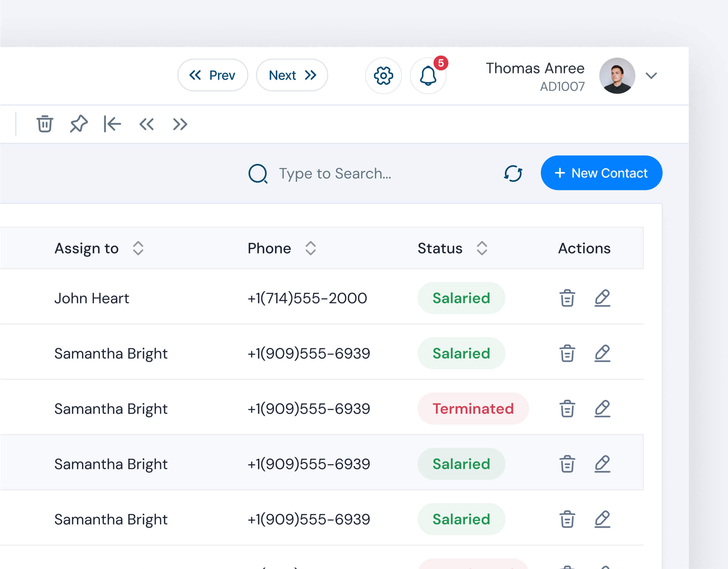Image resolution: width=728 pixels, height=569 pixels.
Task: Toggle sorting on the Phone column
Action: (x=310, y=248)
